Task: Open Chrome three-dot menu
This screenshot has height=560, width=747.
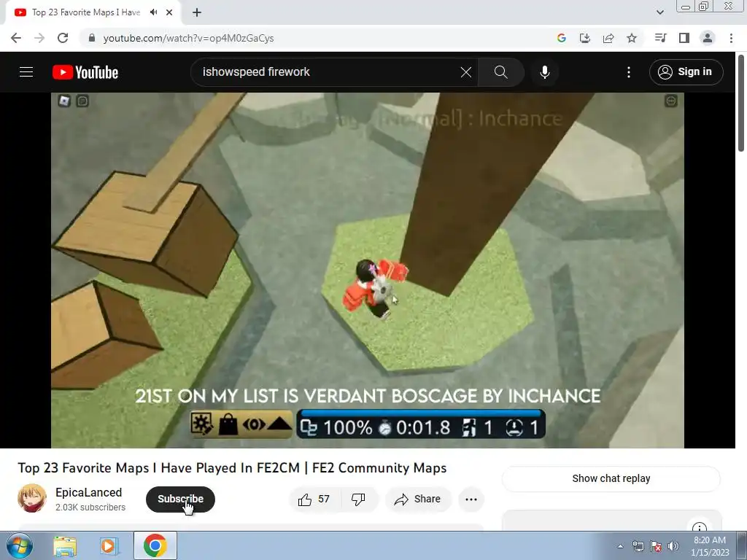Action: point(731,38)
